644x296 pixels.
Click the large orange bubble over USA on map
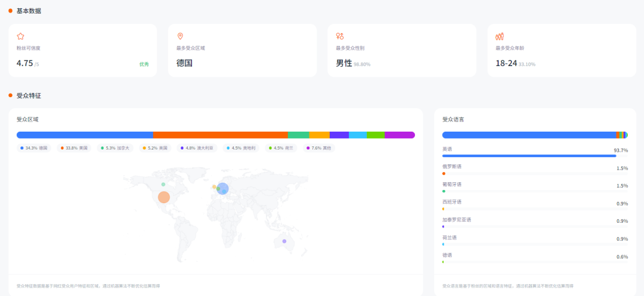[x=163, y=197]
